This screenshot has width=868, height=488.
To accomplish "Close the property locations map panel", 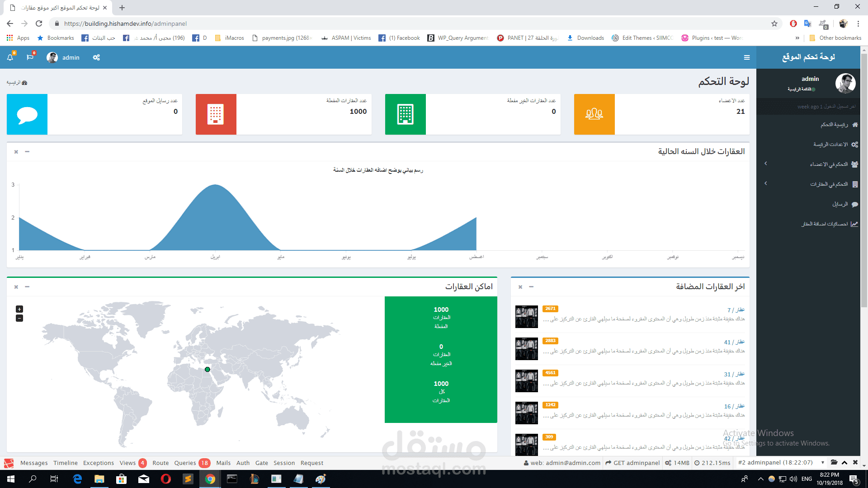I will pos(16,287).
